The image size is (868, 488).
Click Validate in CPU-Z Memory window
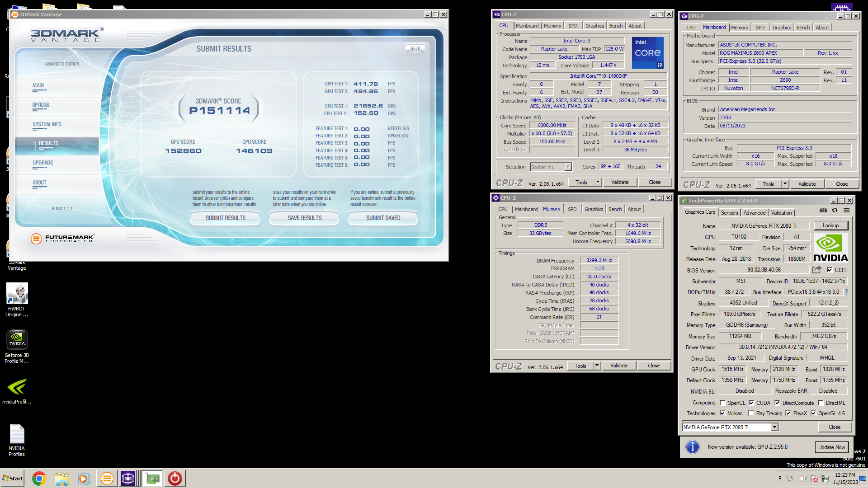(619, 366)
